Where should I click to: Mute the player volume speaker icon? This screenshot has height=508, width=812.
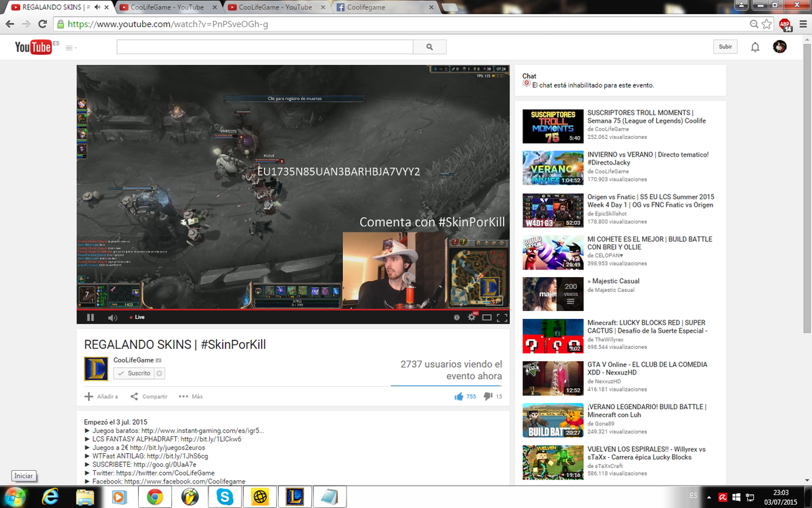[113, 317]
